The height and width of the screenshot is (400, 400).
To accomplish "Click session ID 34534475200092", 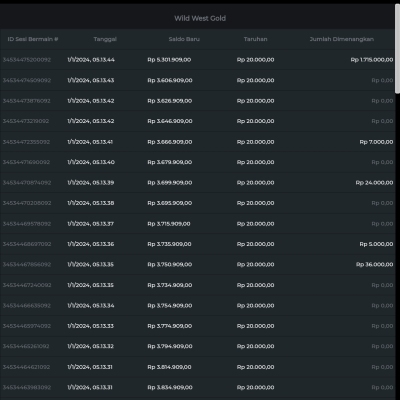I will click(x=27, y=60).
